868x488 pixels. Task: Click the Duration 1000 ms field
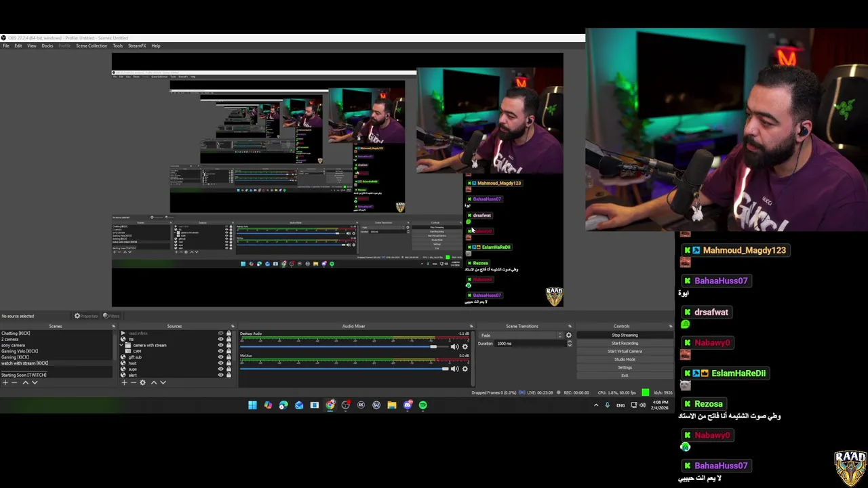click(x=530, y=344)
